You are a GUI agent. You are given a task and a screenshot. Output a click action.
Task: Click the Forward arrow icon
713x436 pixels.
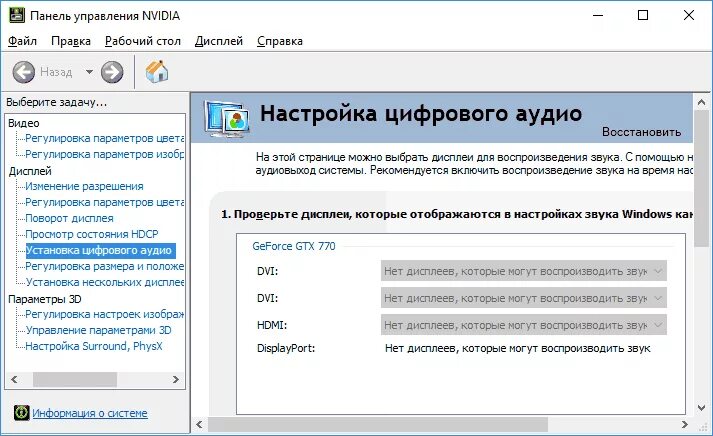[x=112, y=72]
